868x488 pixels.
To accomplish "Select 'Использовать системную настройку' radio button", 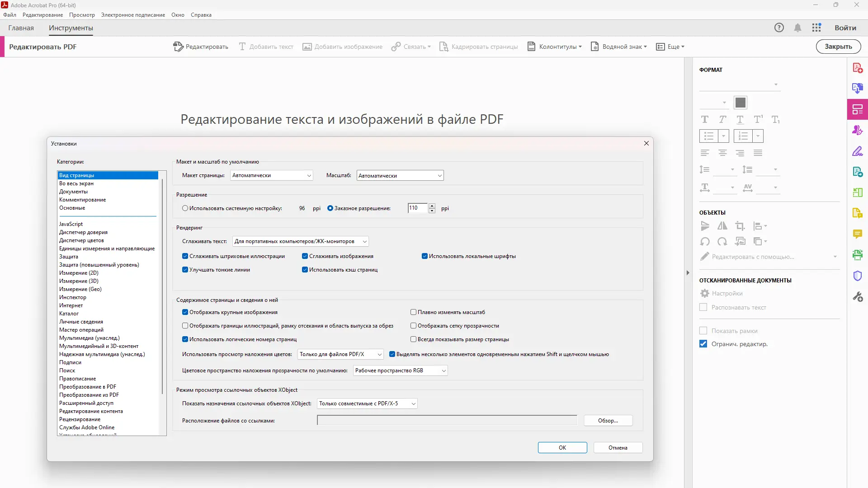I will [185, 208].
